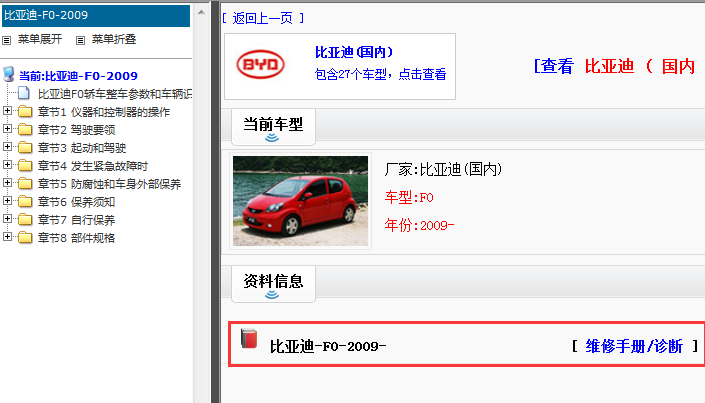Click the 资料信息 tab
The image size is (705, 403).
(x=273, y=284)
